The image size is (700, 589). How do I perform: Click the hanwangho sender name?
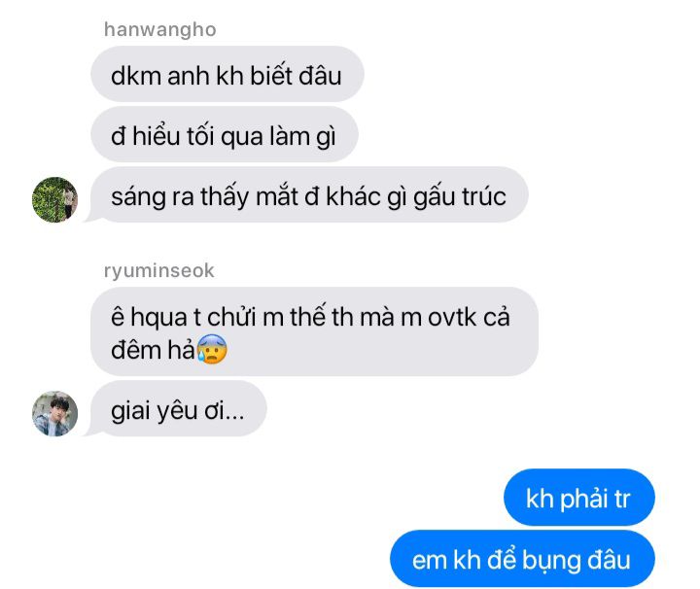pos(159,29)
